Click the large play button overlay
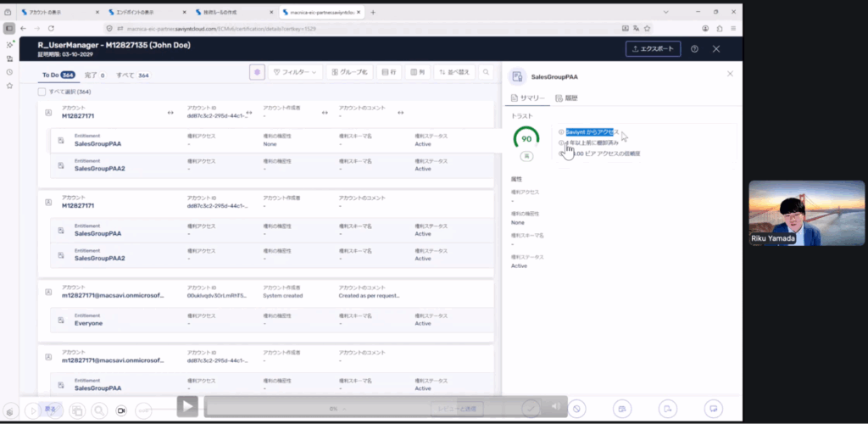This screenshot has width=868, height=424. pos(187,407)
